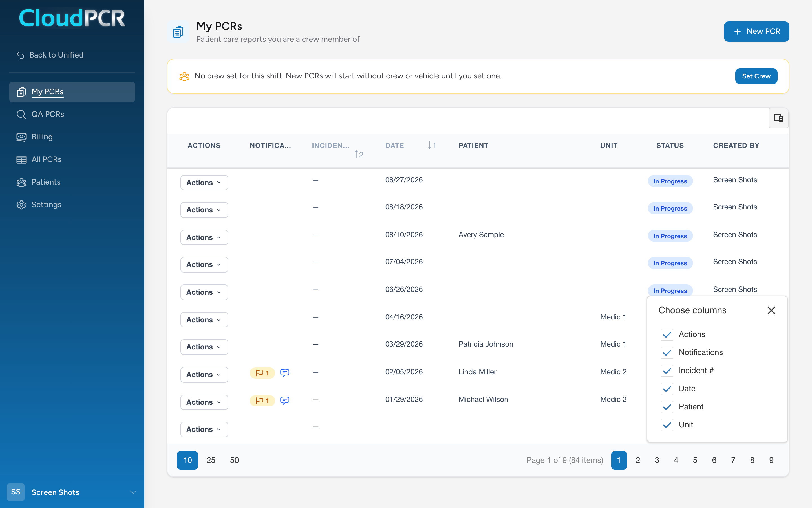This screenshot has width=812, height=508.
Task: Open Actions dropdown for 08/27/2026 row
Action: tap(204, 182)
